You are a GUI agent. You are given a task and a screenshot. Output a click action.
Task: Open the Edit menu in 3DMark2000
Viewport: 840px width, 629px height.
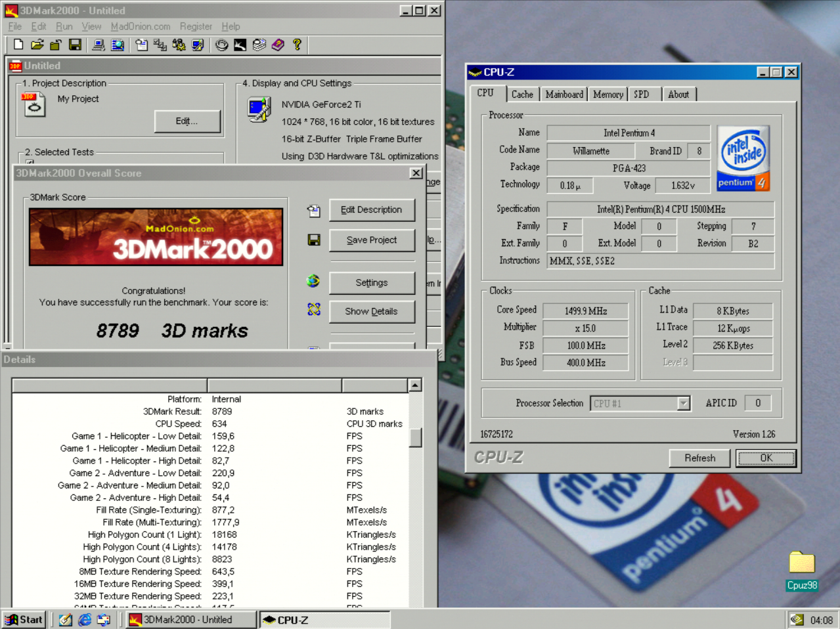(39, 26)
